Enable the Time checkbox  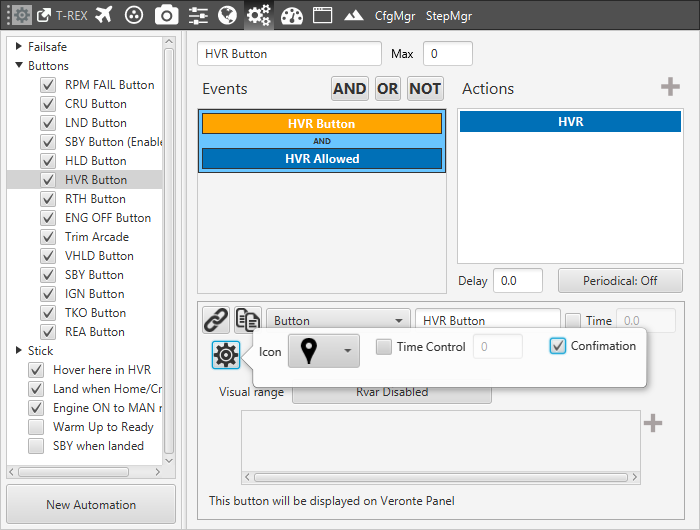573,321
